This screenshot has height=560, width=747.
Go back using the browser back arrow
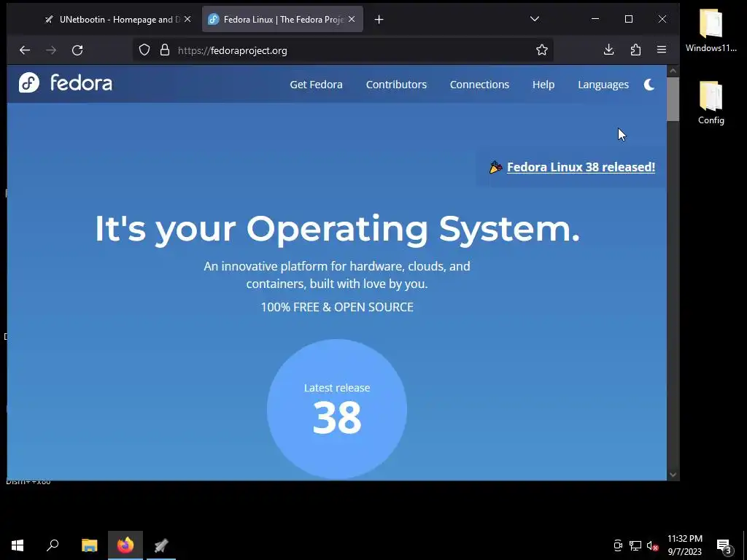point(25,50)
